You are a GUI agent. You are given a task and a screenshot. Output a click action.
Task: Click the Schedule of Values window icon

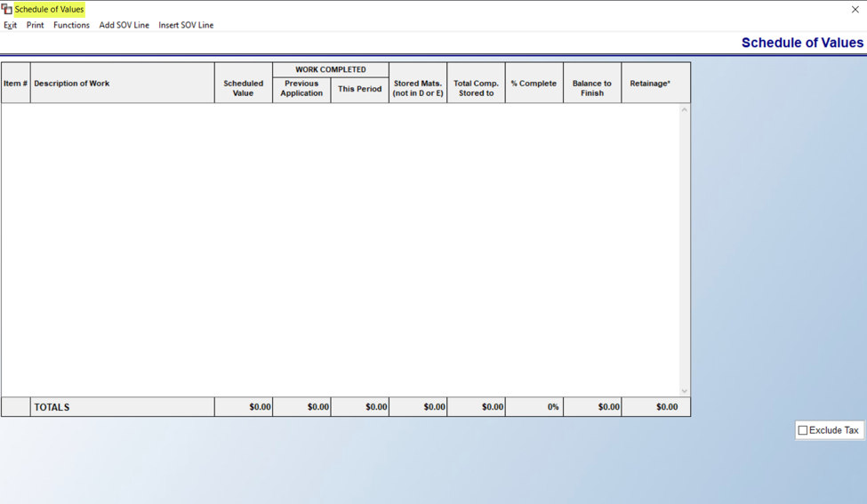[6, 10]
